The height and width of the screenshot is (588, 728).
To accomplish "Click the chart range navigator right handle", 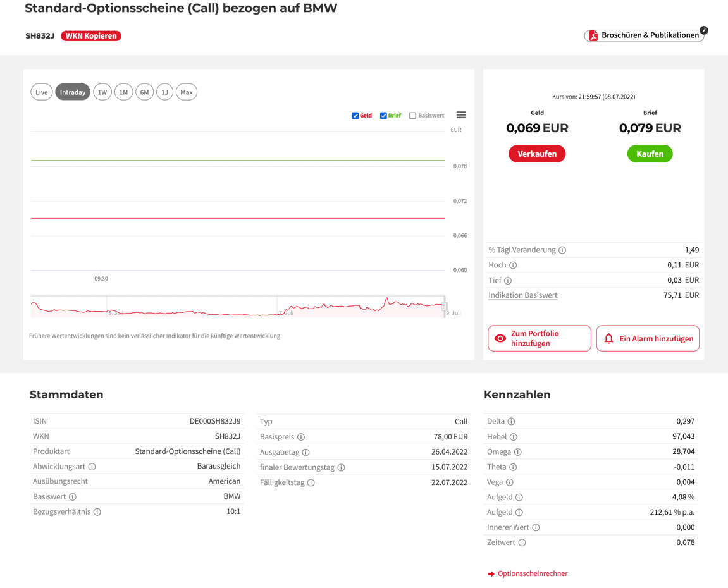I will tap(445, 306).
